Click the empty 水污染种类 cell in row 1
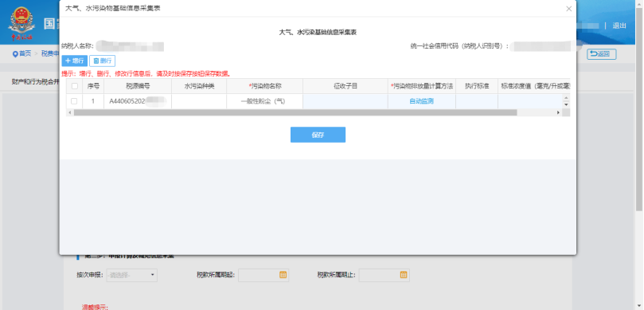This screenshot has height=310, width=644. coord(199,101)
